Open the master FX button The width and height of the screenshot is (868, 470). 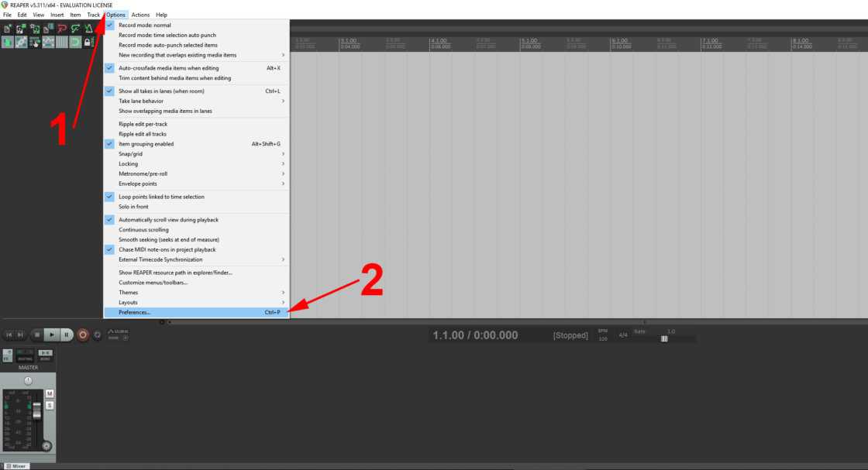[x=8, y=355]
